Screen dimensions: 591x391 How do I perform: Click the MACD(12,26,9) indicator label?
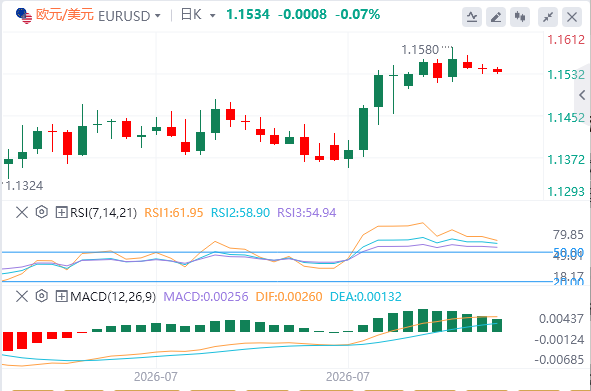(x=113, y=296)
